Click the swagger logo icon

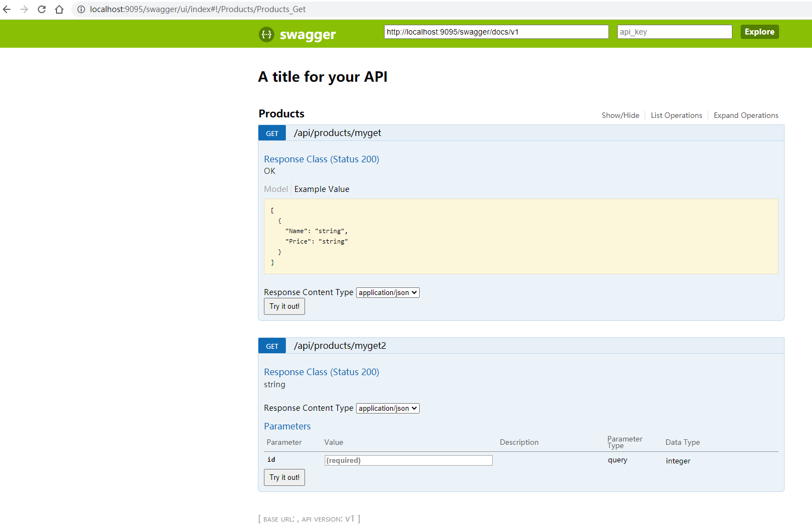(x=266, y=34)
